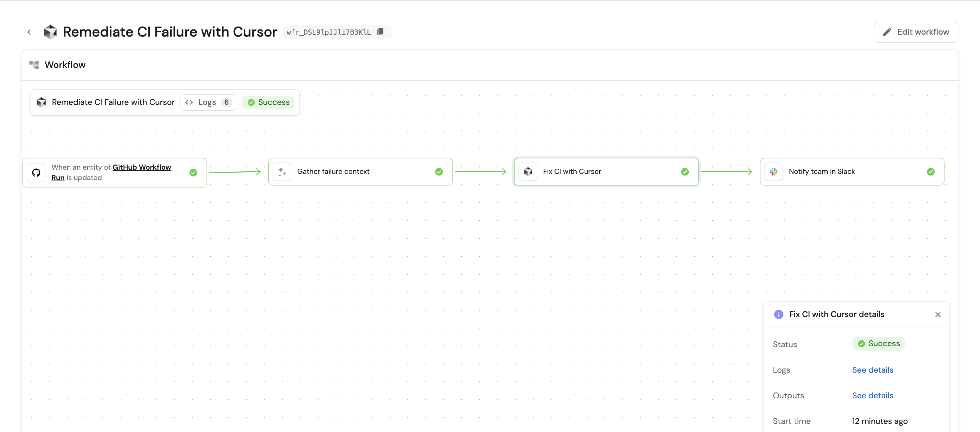Click green check on Notify team in Slack node

pyautogui.click(x=930, y=172)
